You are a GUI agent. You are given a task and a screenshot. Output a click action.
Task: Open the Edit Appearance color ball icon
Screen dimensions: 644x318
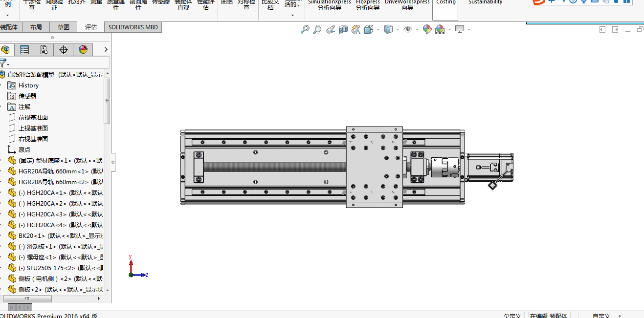coord(427,29)
